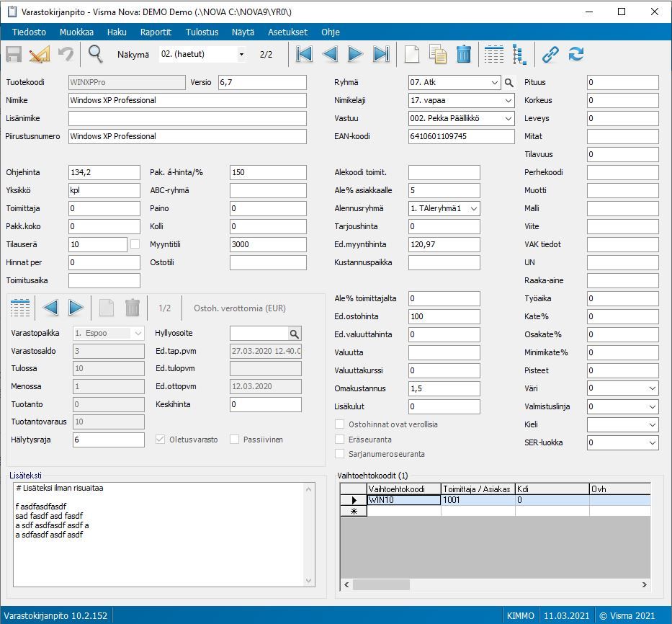Click the copy record icon
Image resolution: width=672 pixels, height=624 pixels.
pos(438,54)
